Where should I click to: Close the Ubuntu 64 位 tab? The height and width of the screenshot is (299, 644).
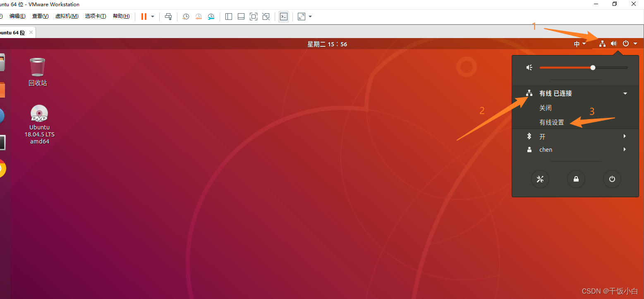pyautogui.click(x=31, y=32)
